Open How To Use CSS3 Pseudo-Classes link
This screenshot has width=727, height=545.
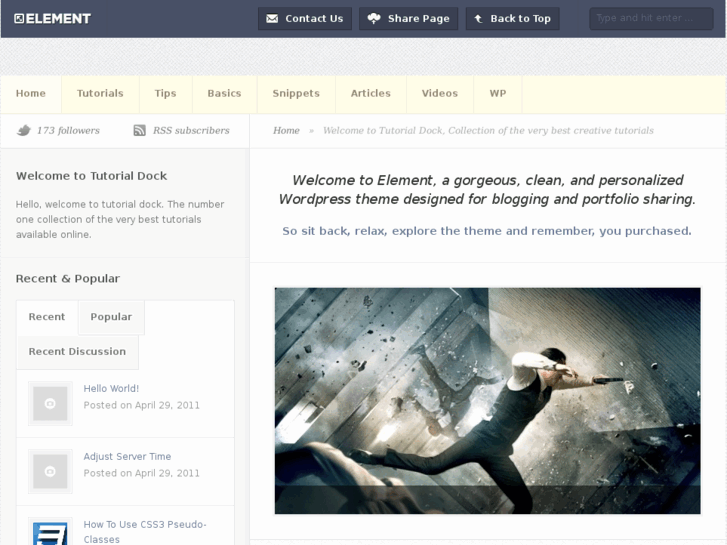click(145, 532)
